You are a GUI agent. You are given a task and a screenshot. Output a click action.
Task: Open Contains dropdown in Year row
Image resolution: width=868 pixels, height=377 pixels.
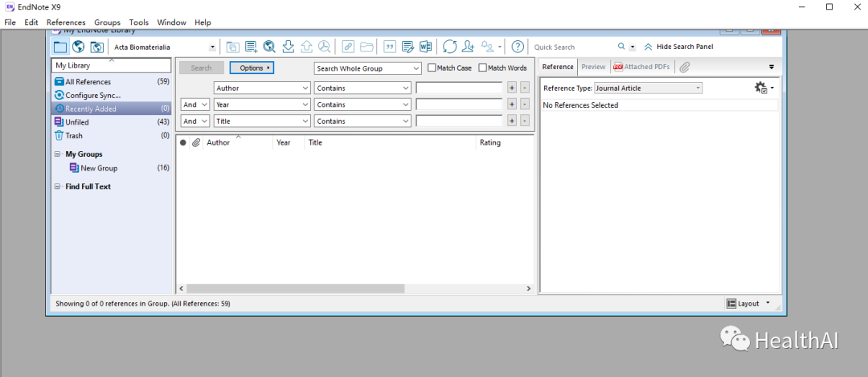pyautogui.click(x=362, y=104)
